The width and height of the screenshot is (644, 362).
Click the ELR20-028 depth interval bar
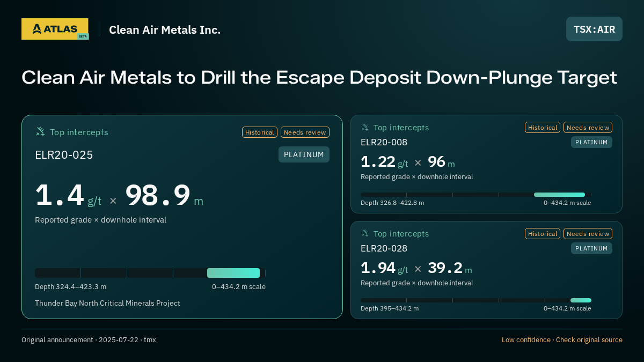[x=476, y=300]
